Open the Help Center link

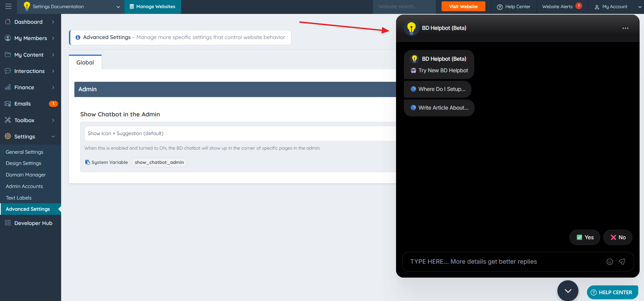[514, 7]
